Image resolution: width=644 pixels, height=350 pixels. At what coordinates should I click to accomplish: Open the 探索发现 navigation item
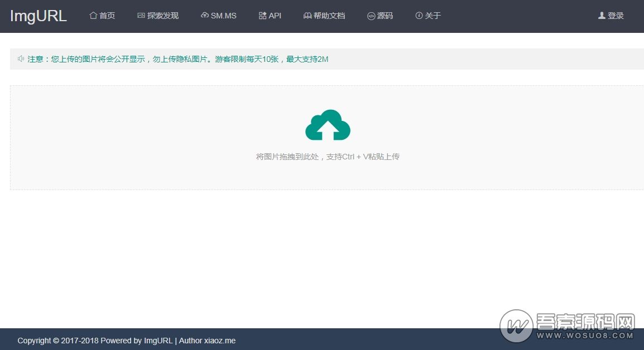click(x=162, y=16)
